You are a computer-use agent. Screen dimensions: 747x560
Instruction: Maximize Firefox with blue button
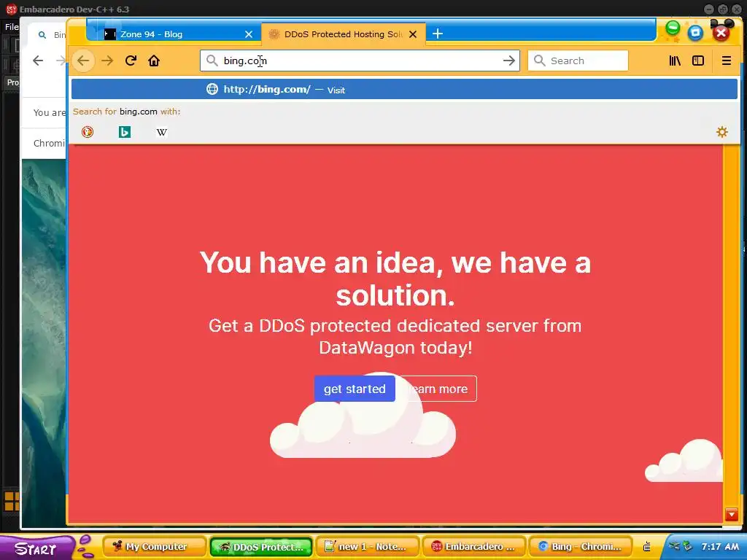(695, 32)
